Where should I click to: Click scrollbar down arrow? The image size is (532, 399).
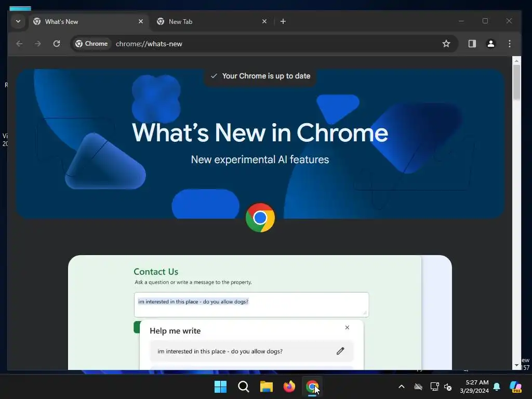516,365
